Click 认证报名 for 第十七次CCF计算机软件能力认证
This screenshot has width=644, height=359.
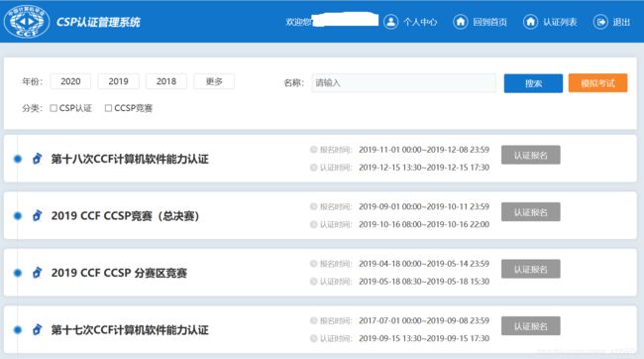point(531,326)
